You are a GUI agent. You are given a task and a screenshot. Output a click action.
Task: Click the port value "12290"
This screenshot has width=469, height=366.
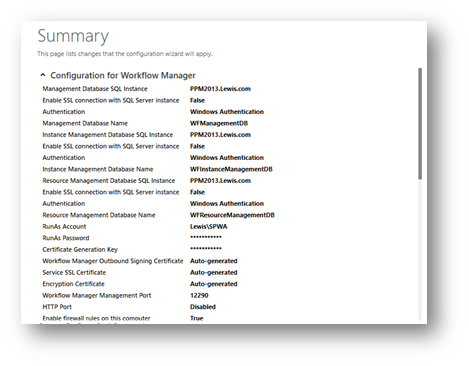coord(199,296)
